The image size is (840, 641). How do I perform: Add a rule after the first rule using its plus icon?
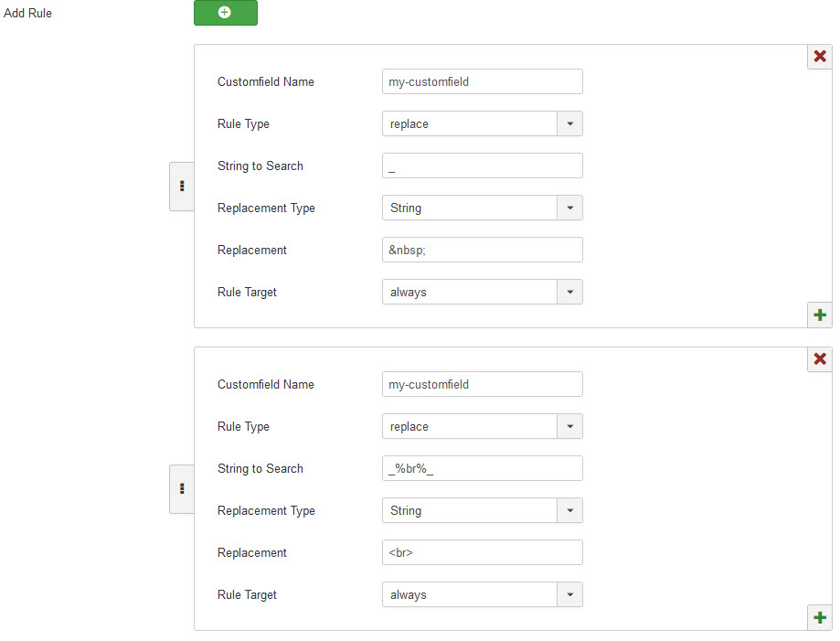(x=820, y=315)
